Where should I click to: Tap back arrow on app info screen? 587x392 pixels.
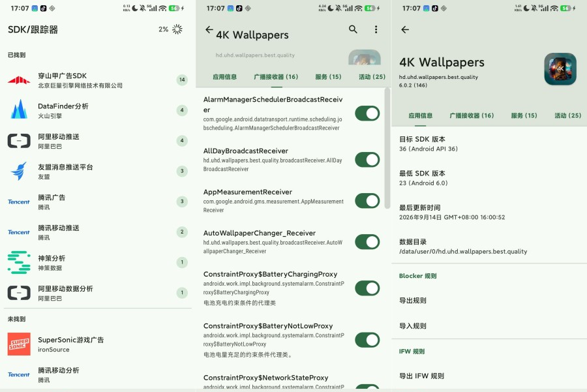pos(405,29)
